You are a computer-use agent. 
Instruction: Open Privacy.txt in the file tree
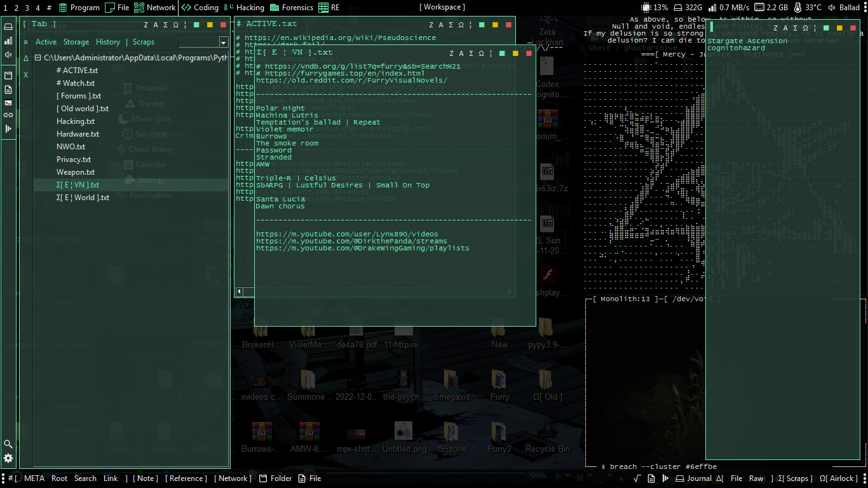point(74,159)
